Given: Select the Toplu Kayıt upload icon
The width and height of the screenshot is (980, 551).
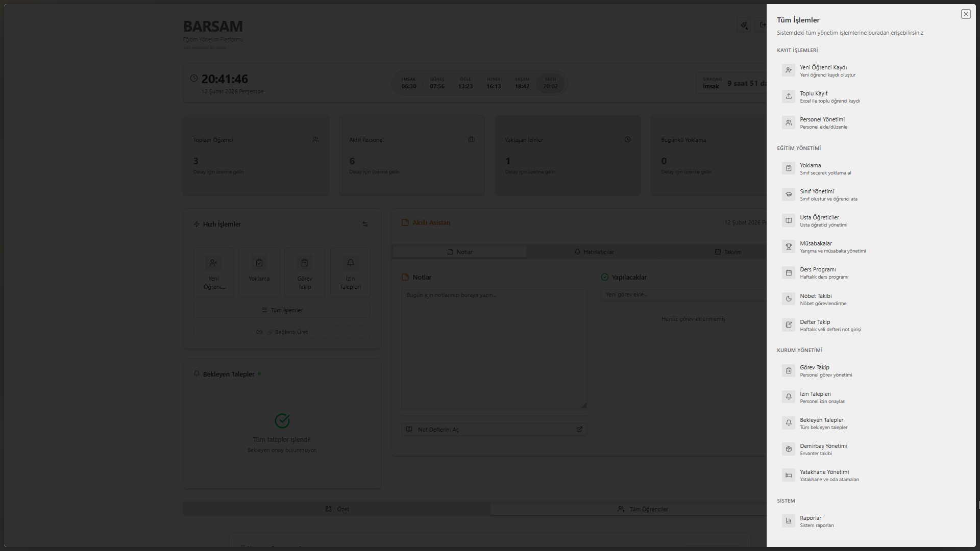Looking at the screenshot, I should click(x=789, y=96).
